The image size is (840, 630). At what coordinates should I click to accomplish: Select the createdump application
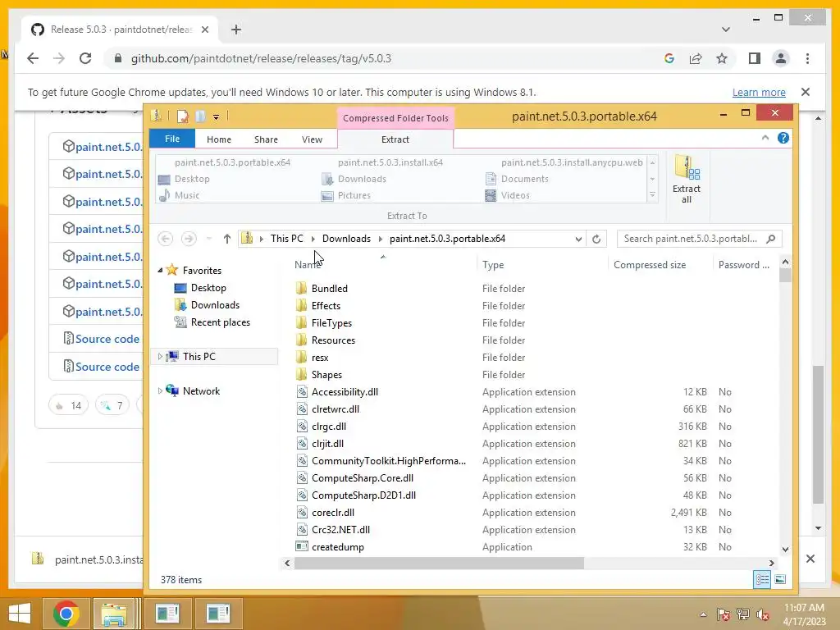[x=337, y=547]
